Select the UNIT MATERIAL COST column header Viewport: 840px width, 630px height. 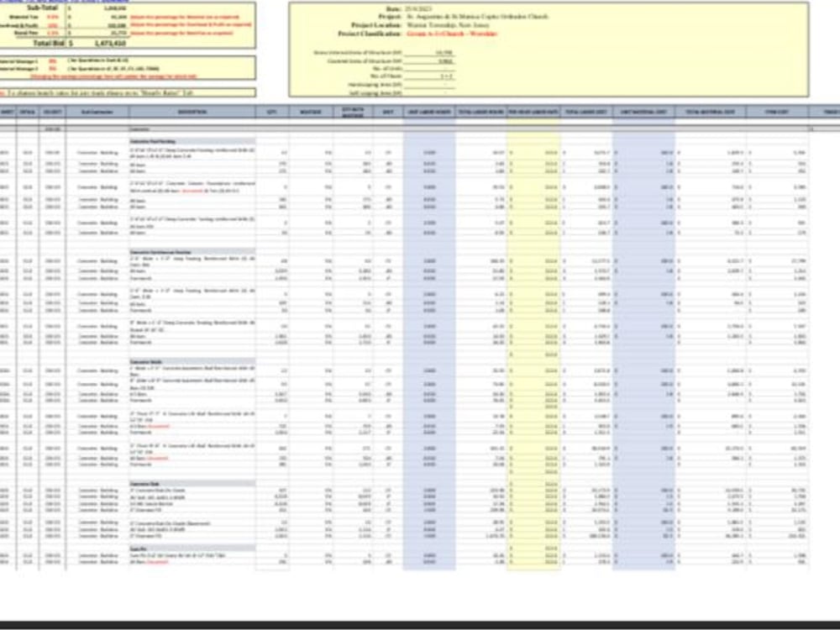coord(643,111)
